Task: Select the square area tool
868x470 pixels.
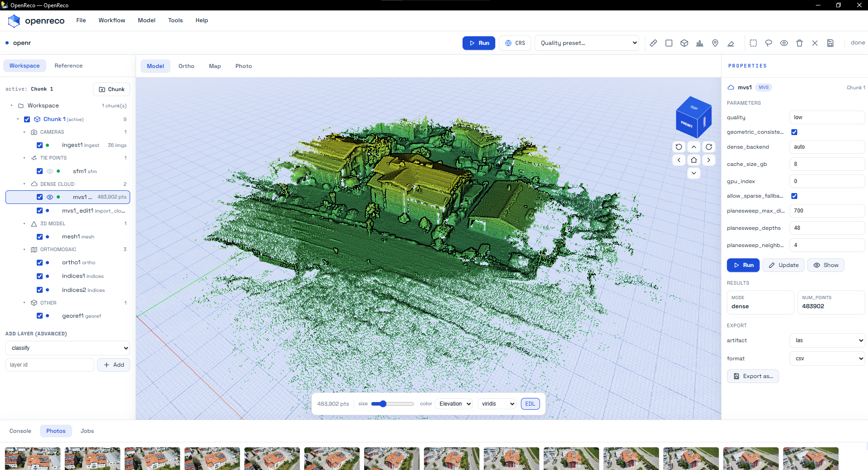Action: [669, 43]
